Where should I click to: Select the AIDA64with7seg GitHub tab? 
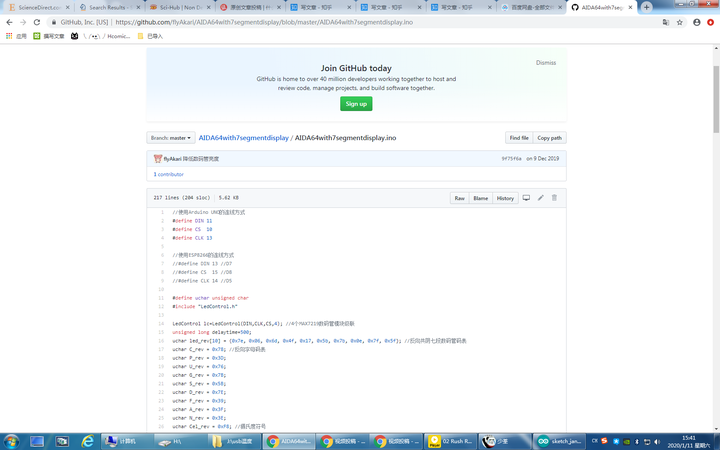tap(601, 7)
